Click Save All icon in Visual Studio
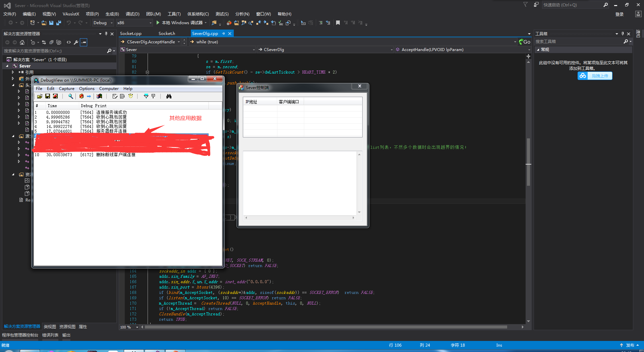This screenshot has height=352, width=644. point(59,23)
